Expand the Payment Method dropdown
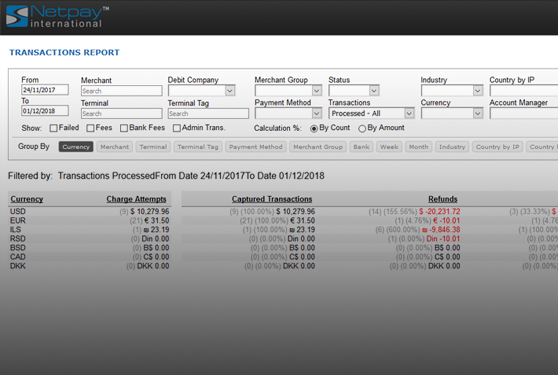This screenshot has width=558, height=375. pos(288,113)
